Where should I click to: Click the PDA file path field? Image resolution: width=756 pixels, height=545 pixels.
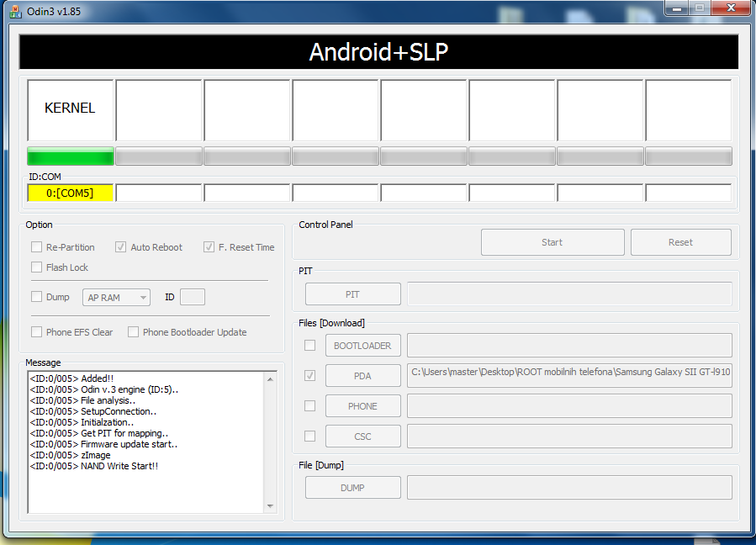569,376
